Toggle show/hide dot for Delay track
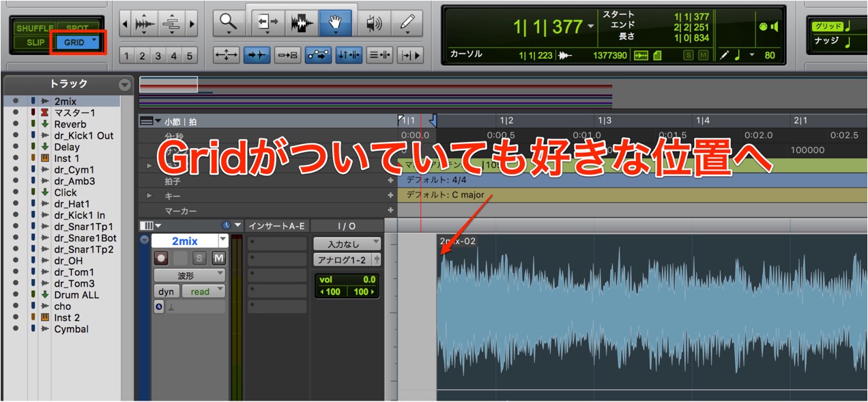This screenshot has width=868, height=402. pyautogui.click(x=15, y=147)
